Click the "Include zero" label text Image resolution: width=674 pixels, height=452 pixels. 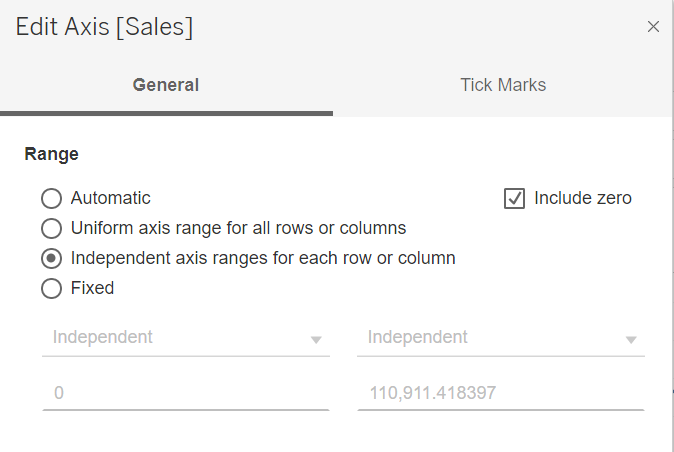583,198
